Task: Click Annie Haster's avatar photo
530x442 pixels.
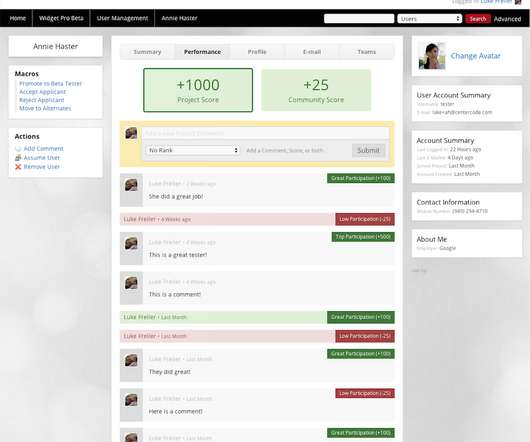Action: coord(432,56)
